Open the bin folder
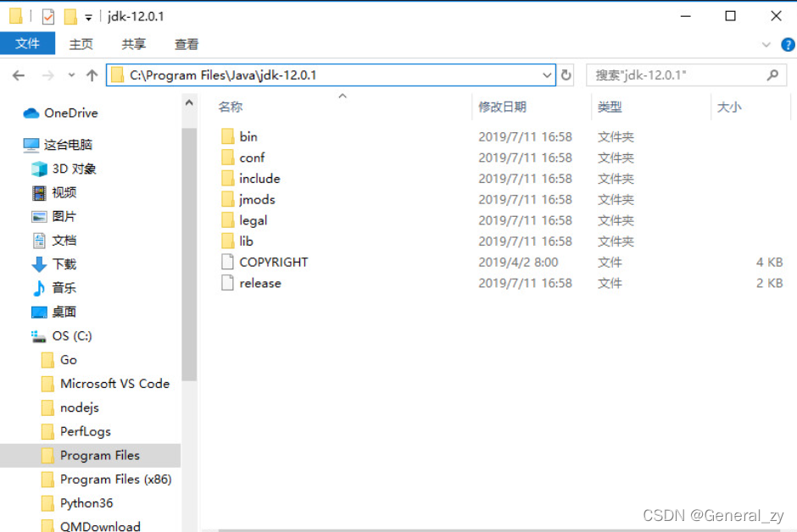Screen dimensions: 797x532 (248, 136)
